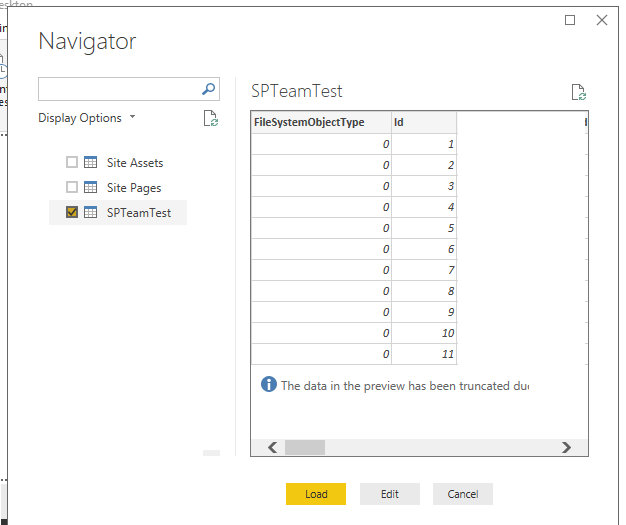
Task: Click the SPTeamTest table icon
Action: (x=90, y=212)
